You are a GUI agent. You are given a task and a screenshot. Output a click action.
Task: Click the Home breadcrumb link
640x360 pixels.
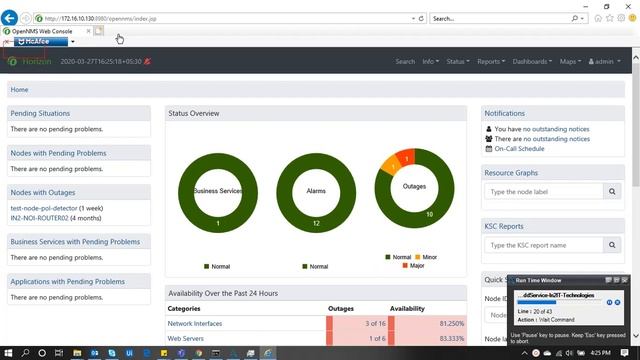pos(19,89)
